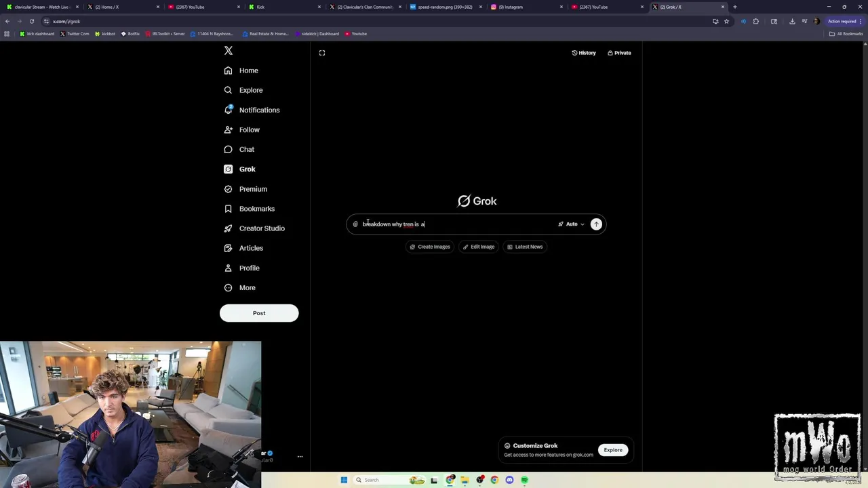Open the Youtube bookmark
Image resolution: width=868 pixels, height=488 pixels.
356,34
